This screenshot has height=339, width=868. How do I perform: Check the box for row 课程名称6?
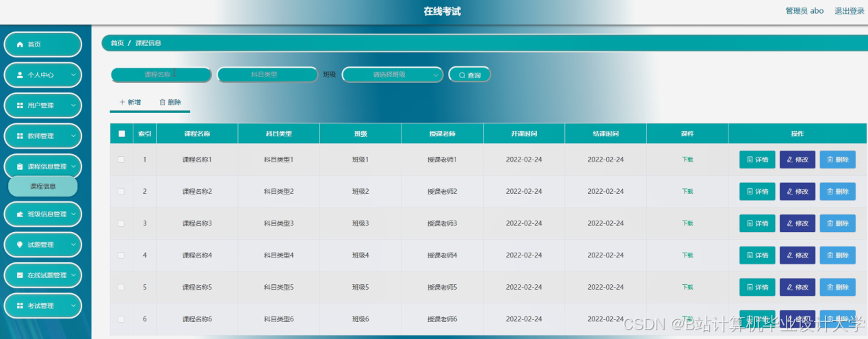(x=121, y=319)
